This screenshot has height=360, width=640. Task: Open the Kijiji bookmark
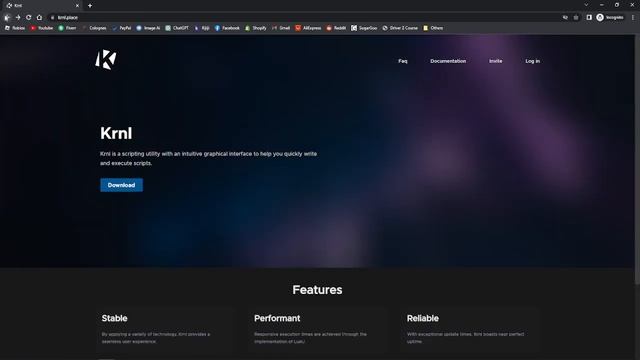202,28
